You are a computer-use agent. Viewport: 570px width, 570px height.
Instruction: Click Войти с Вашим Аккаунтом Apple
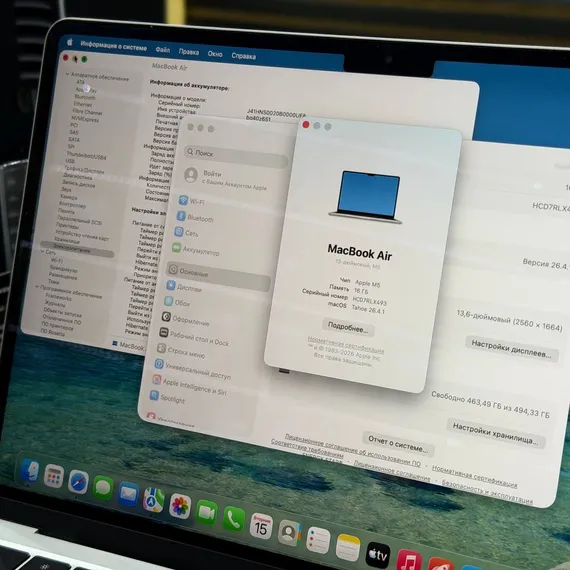pyautogui.click(x=225, y=178)
